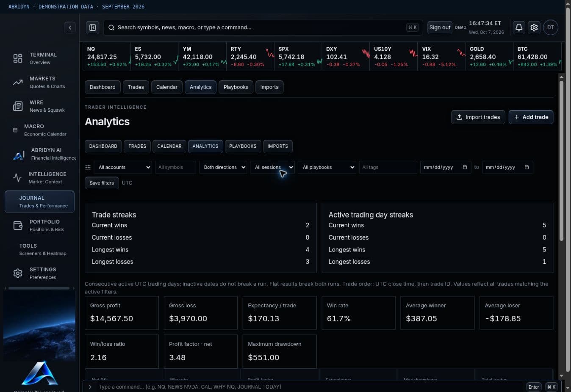The width and height of the screenshot is (571, 392).
Task: Open notifications bell icon
Action: click(519, 28)
